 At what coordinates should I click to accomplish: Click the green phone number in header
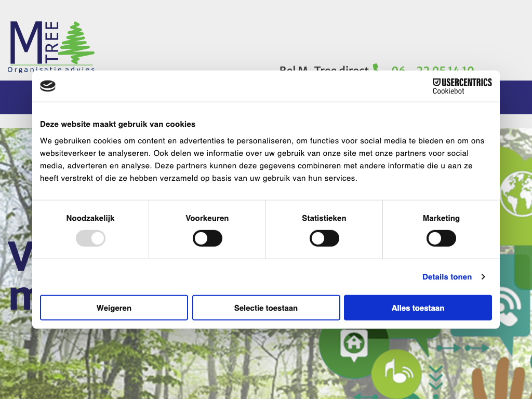coord(432,68)
